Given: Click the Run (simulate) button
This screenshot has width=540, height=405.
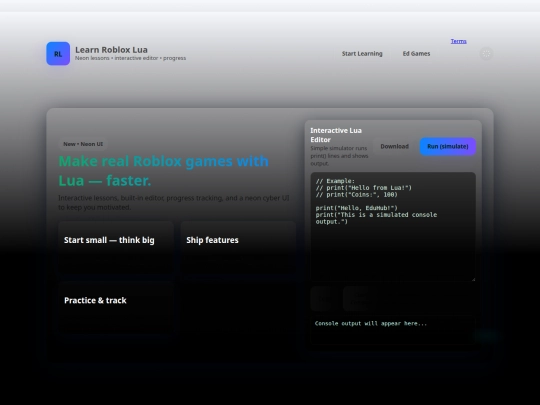Looking at the screenshot, I should coord(448,146).
